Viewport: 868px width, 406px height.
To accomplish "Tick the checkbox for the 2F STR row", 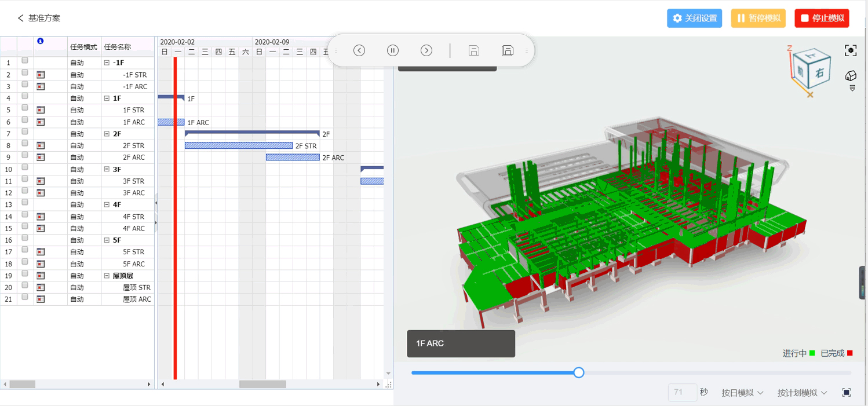I will click(x=25, y=144).
